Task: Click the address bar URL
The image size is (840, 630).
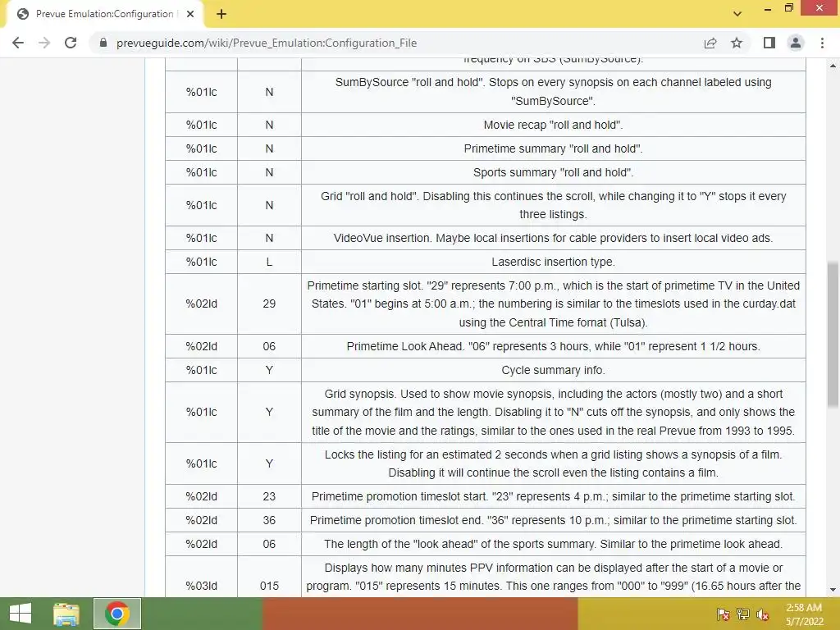Action: tap(267, 43)
